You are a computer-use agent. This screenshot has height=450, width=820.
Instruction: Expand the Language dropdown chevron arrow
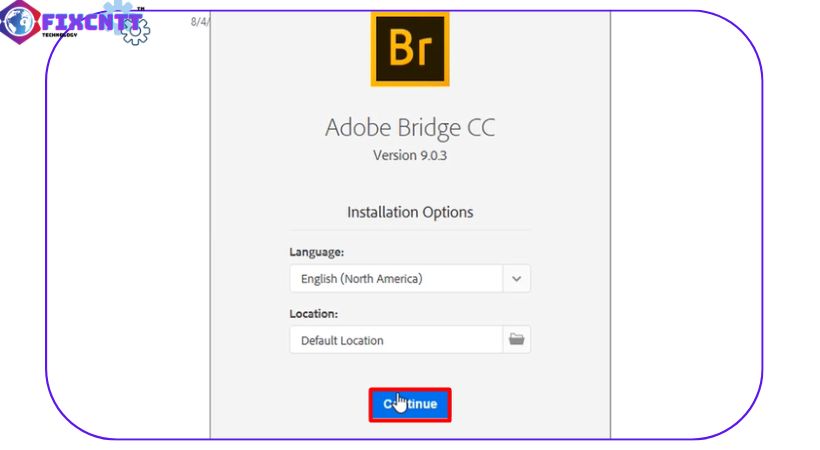click(516, 278)
